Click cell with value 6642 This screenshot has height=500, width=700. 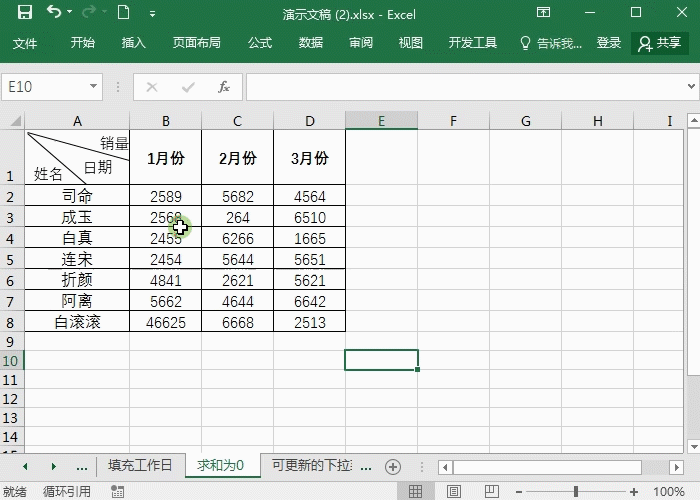point(309,301)
